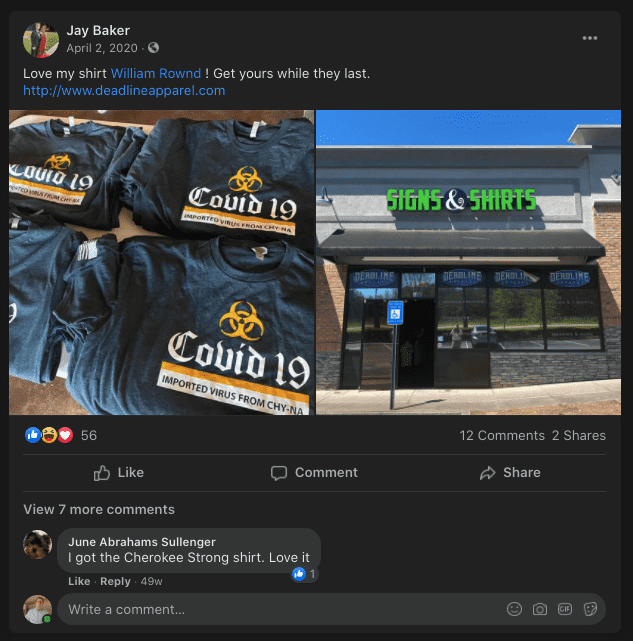Open June Abrahams Sullenger's avatar
The height and width of the screenshot is (641, 633).
[x=38, y=544]
